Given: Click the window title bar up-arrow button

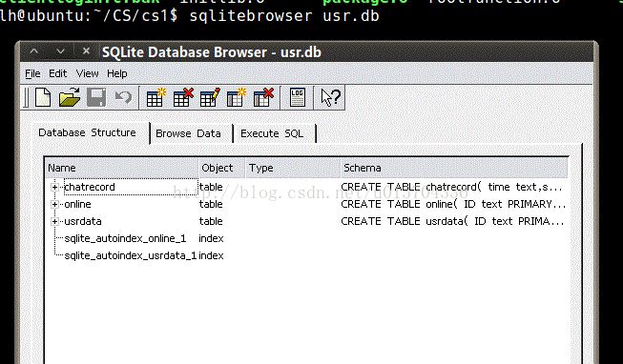Looking at the screenshot, I should 34,51.
